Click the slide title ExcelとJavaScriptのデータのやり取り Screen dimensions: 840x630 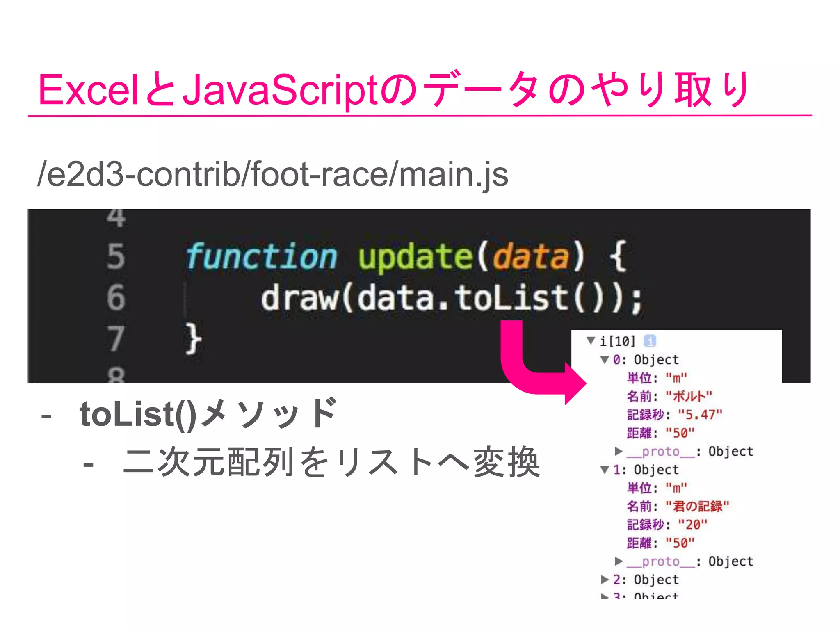(x=394, y=89)
